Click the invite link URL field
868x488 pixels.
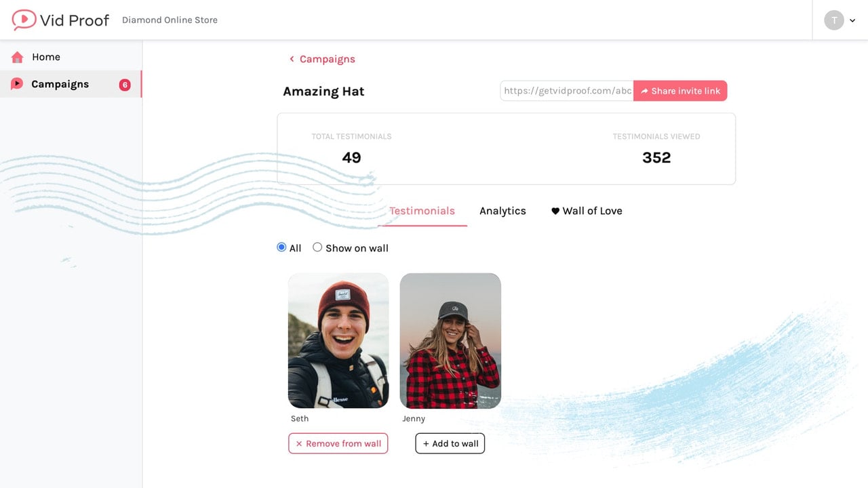pos(567,91)
